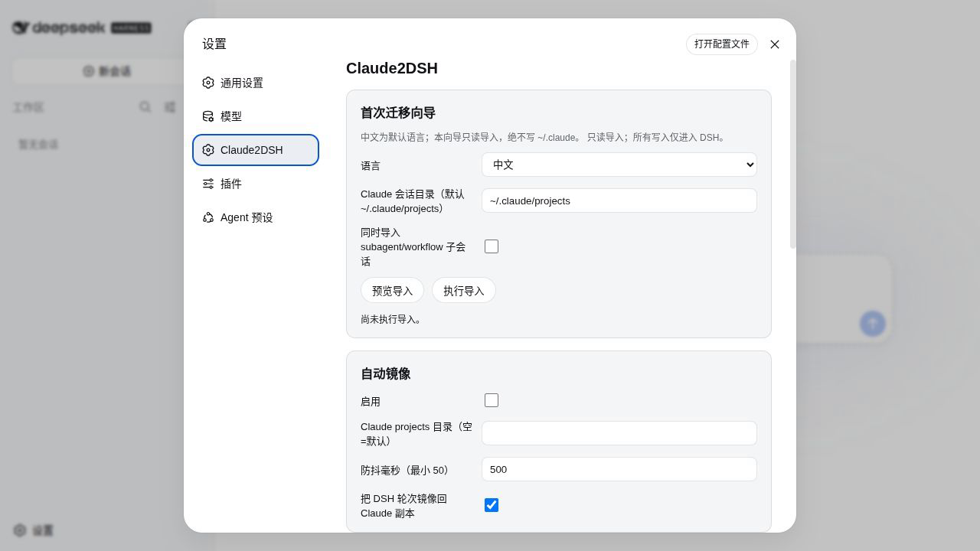Open 插件 settings section
980x551 pixels.
point(255,184)
